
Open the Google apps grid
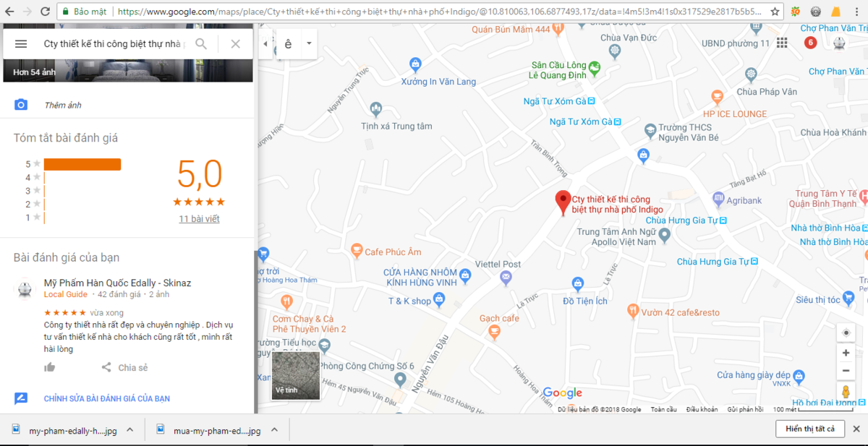click(782, 43)
